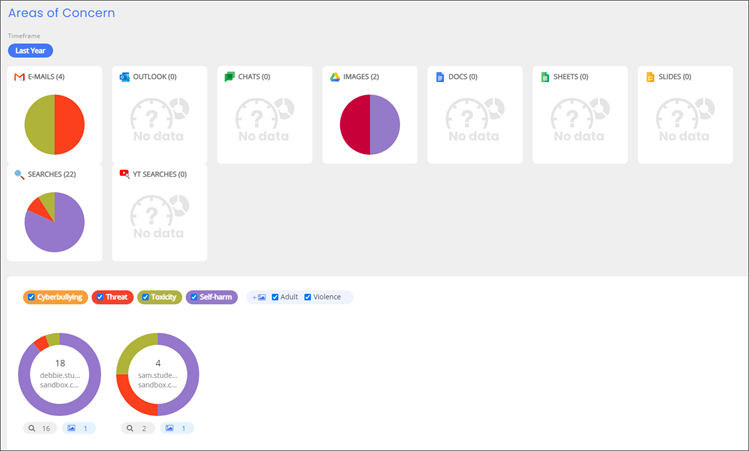Viewport: 749px width, 451px height.
Task: Disable the Self-harm filter checkbox
Action: coord(194,297)
